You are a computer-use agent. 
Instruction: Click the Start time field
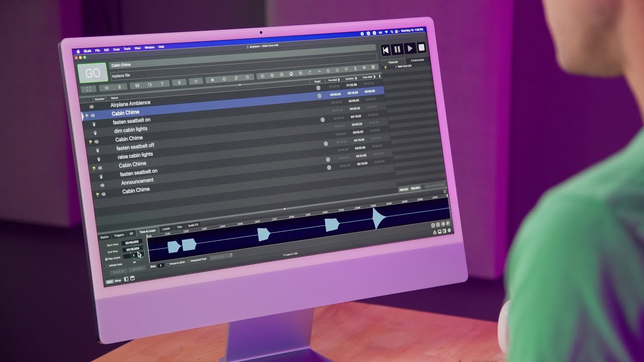[132, 242]
